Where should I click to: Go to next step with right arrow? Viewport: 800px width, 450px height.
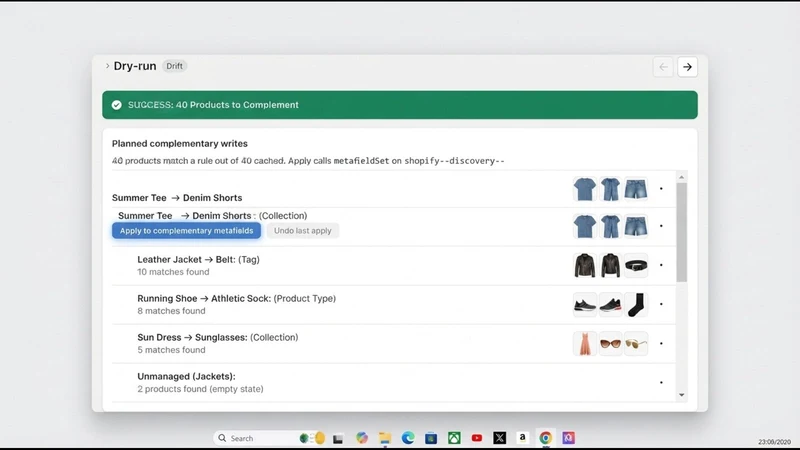(x=687, y=67)
